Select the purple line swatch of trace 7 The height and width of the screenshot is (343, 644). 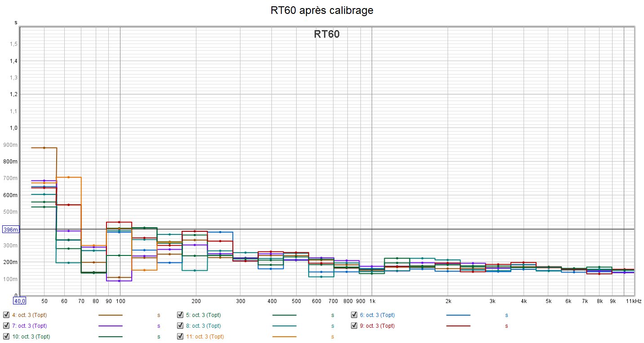tap(110, 326)
